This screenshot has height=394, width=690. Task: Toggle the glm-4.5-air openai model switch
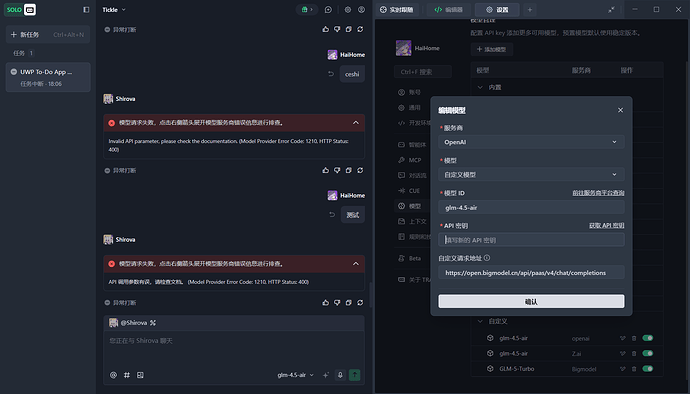(647, 338)
